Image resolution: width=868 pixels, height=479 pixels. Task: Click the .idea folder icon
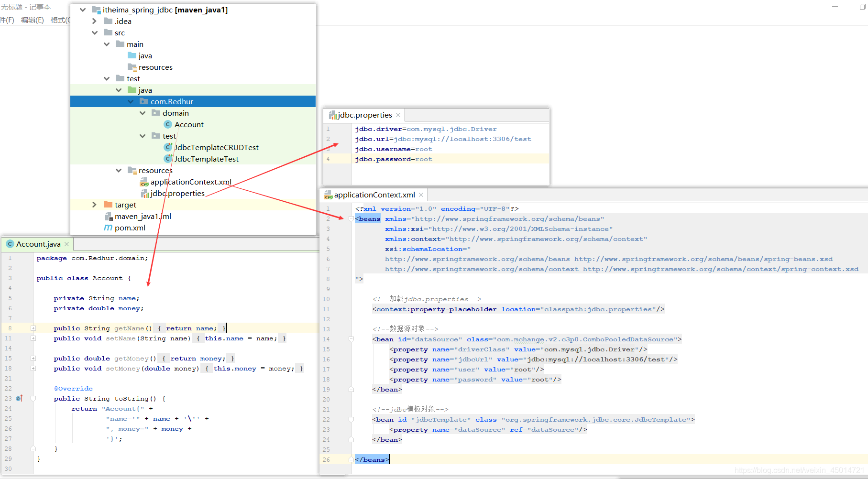click(x=108, y=21)
